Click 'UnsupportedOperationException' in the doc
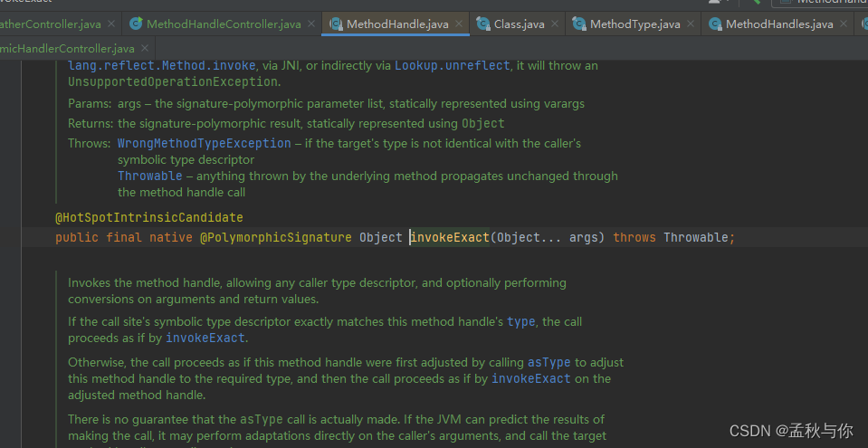Viewport: 868px width, 448px height. pyautogui.click(x=172, y=82)
